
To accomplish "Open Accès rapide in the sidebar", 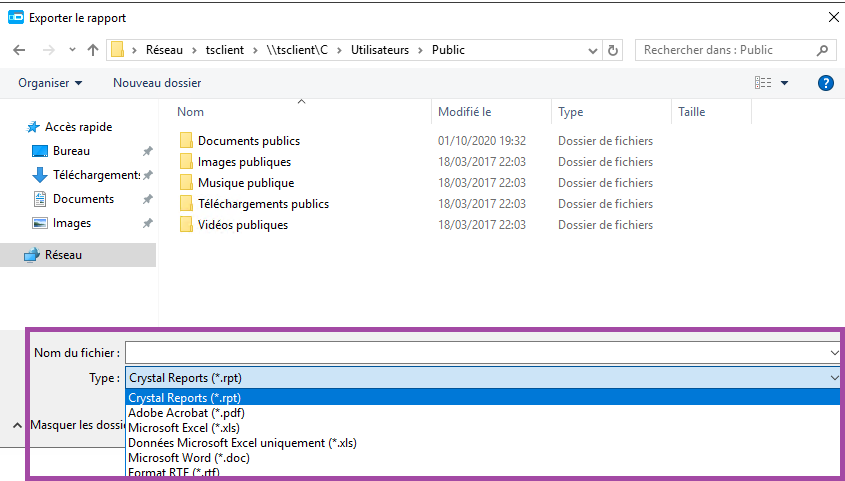I will click(x=78, y=127).
